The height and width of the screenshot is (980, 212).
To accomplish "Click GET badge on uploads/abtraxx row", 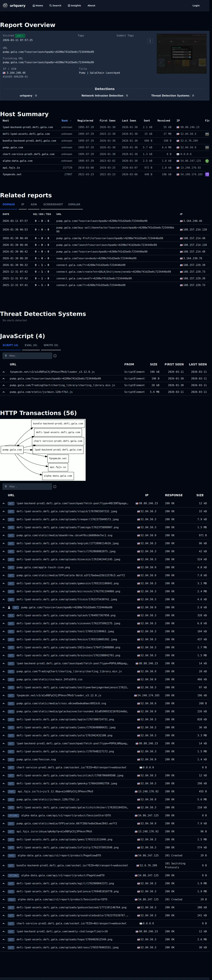I will pos(11,947).
